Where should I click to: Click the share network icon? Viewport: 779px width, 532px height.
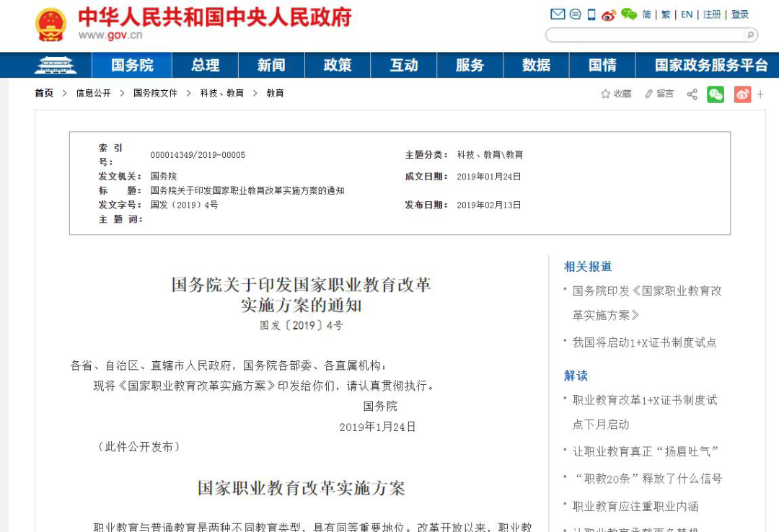[692, 94]
